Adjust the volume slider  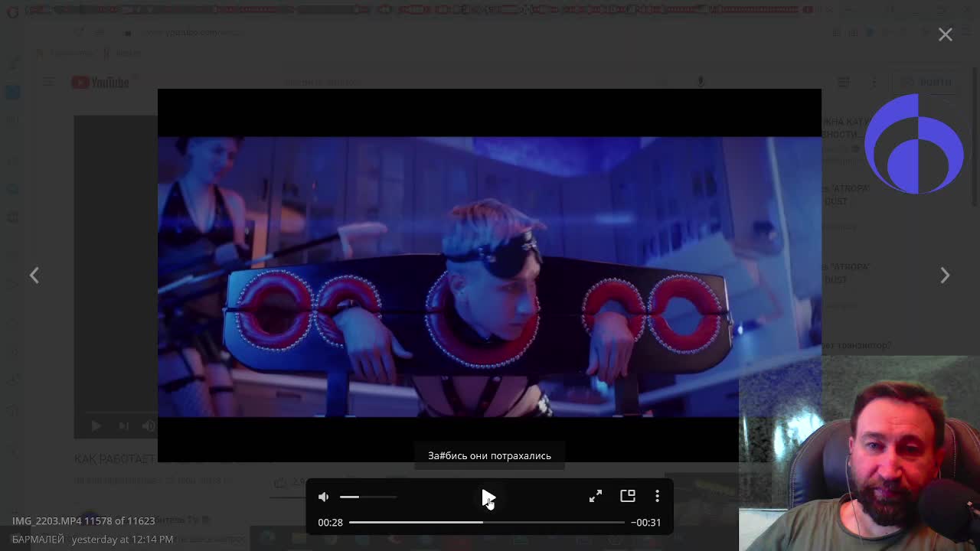(368, 497)
